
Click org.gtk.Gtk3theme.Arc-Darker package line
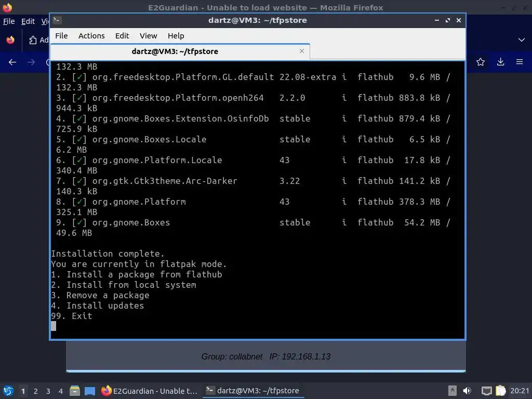pos(253,181)
